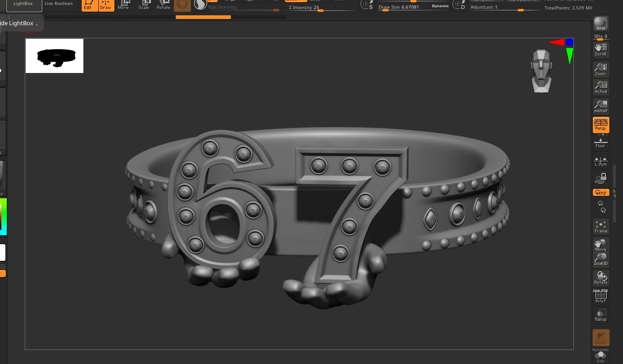This screenshot has height=364, width=623.
Task: Click the AAHalf zoom icon
Action: [600, 106]
